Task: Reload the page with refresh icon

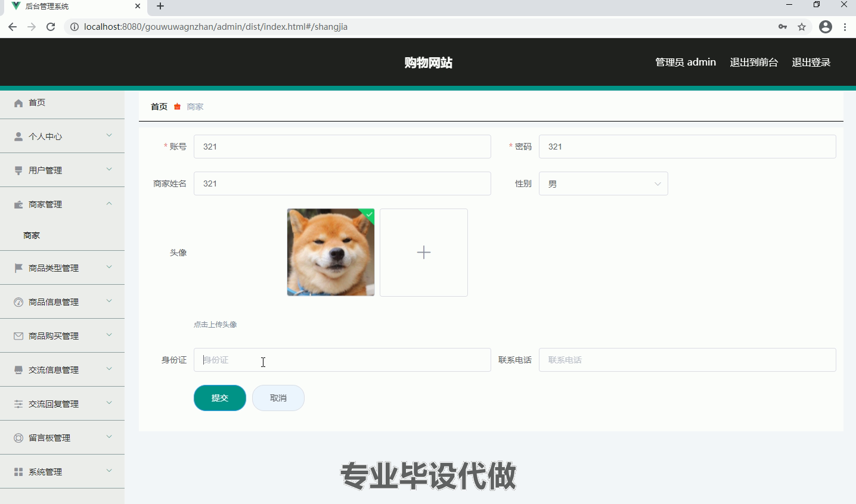Action: [51, 27]
